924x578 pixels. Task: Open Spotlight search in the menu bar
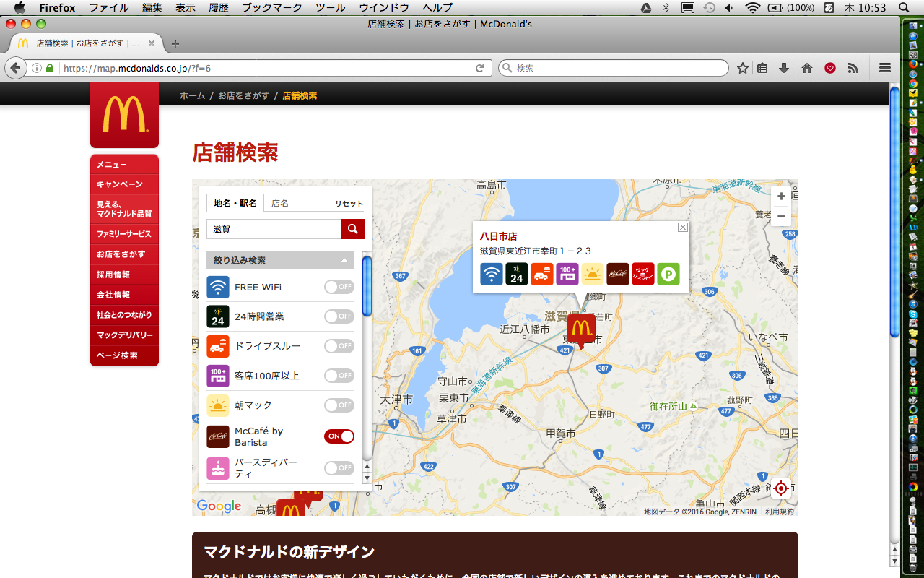905,7
